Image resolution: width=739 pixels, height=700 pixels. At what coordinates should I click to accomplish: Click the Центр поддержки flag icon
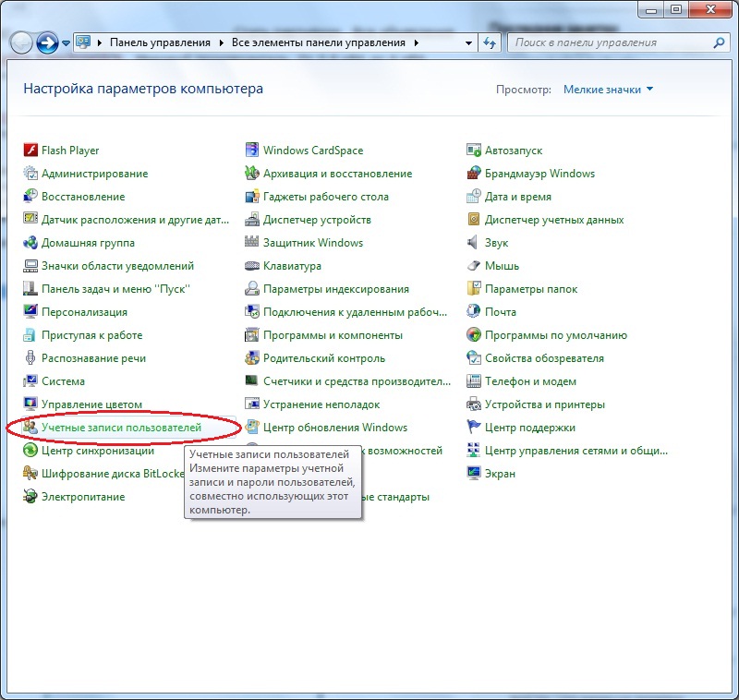(474, 428)
